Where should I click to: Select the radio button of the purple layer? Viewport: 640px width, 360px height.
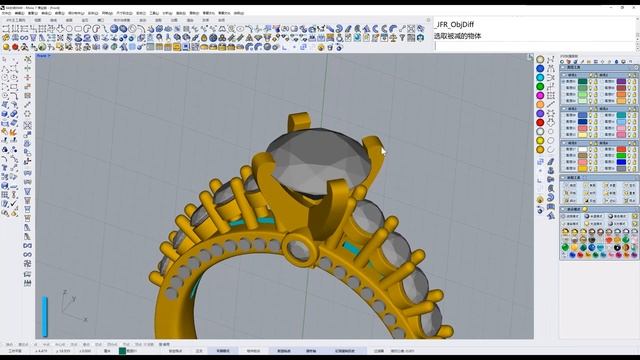[602, 82]
